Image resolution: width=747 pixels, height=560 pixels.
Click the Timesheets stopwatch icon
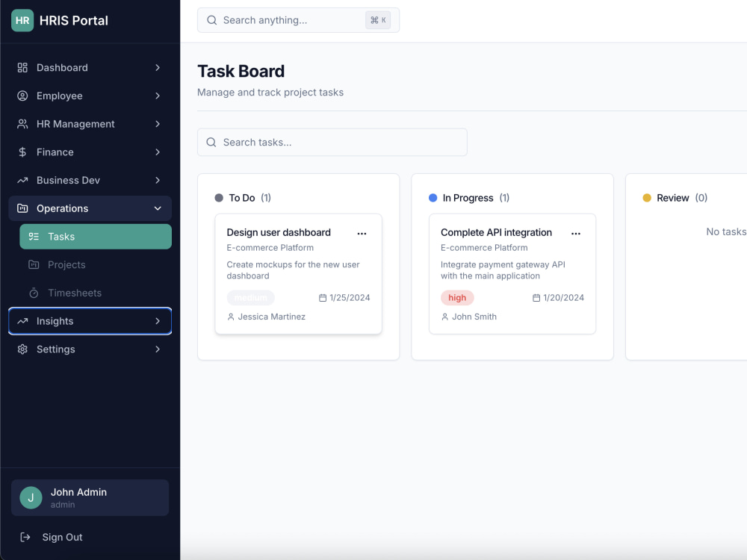[x=34, y=293]
